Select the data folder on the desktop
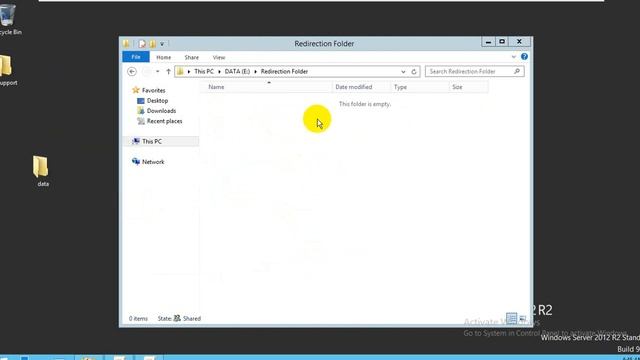Image resolution: width=640 pixels, height=360 pixels. pyautogui.click(x=41, y=171)
